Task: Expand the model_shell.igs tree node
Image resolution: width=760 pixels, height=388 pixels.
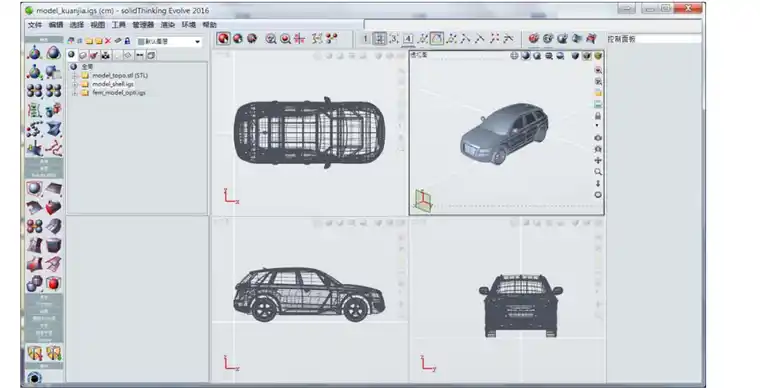Action: pos(75,84)
